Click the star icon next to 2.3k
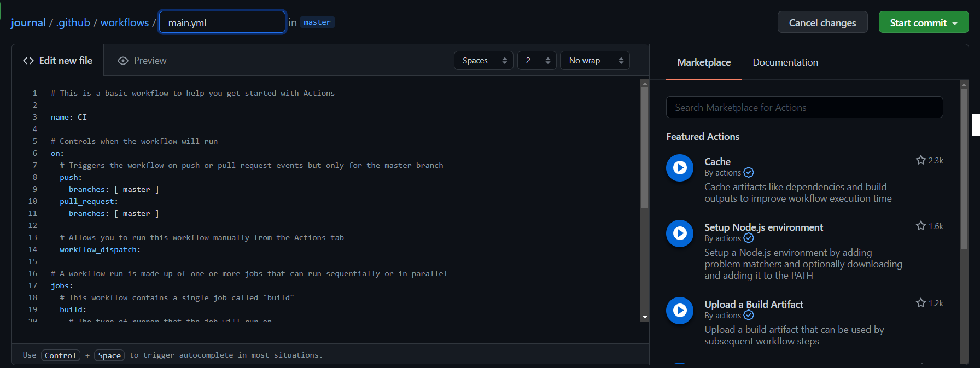This screenshot has height=368, width=980. pos(921,160)
